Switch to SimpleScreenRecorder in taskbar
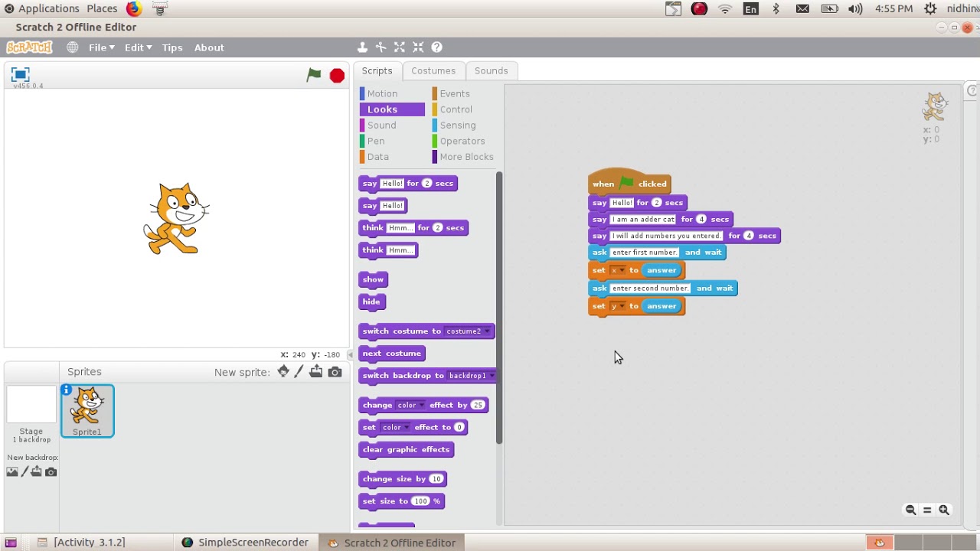The image size is (980, 551). point(245,543)
